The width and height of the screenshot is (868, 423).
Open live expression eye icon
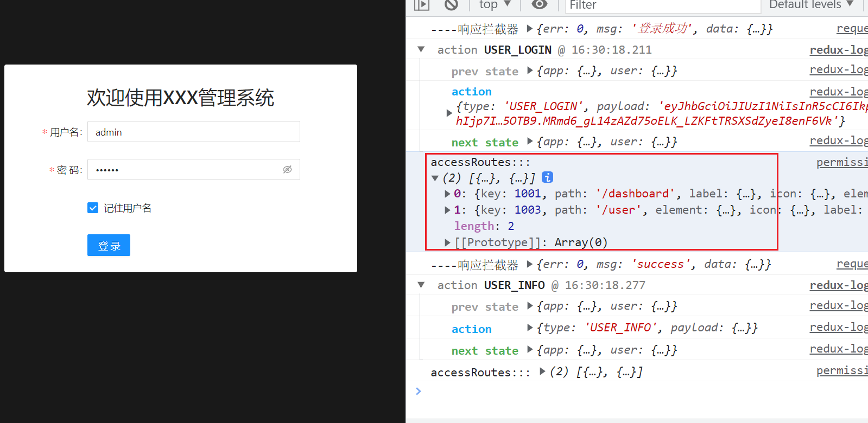click(539, 4)
